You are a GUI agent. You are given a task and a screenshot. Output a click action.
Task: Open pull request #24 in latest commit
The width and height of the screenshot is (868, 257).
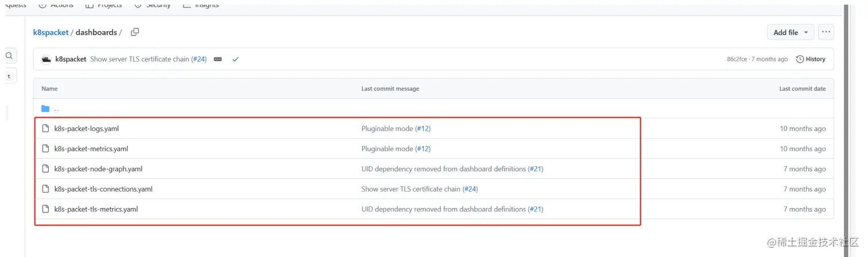tap(199, 59)
